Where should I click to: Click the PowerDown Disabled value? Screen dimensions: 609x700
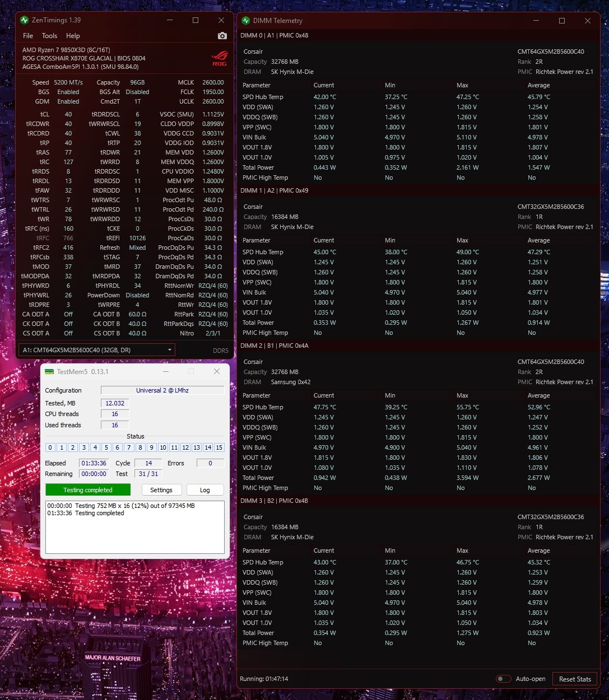coord(137,295)
